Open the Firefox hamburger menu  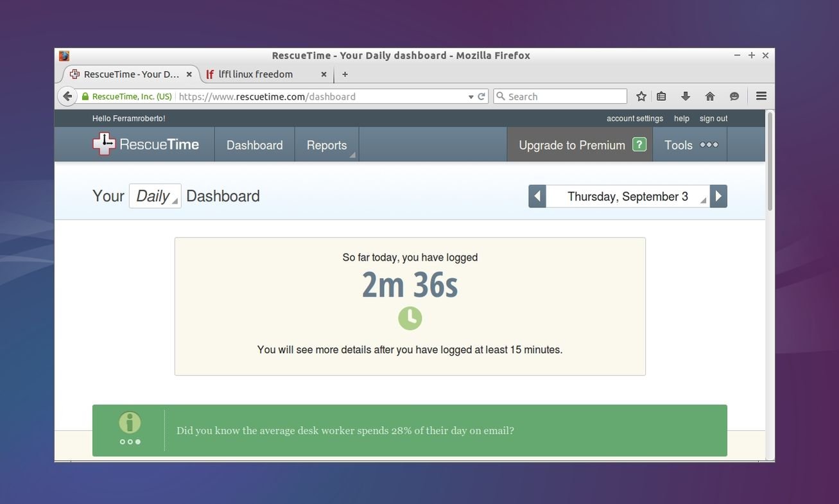coord(761,96)
